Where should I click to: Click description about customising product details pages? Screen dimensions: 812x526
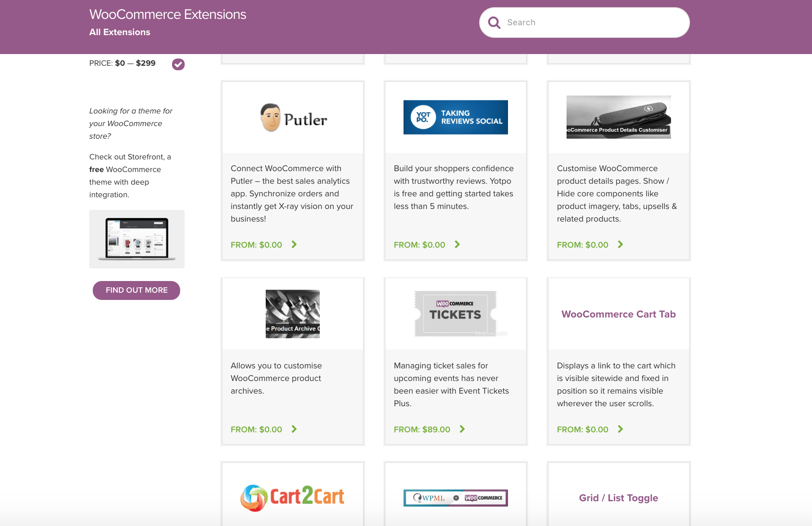[x=617, y=194]
